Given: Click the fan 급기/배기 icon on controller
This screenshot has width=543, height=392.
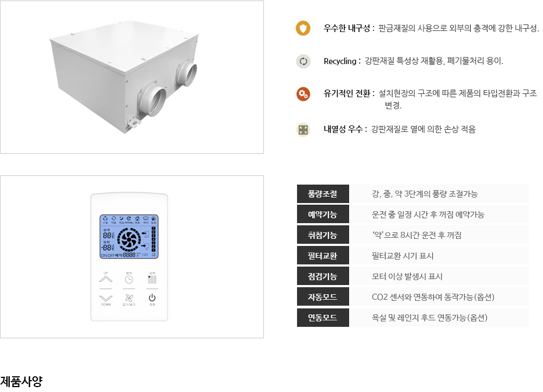Looking at the screenshot, I should pos(129,299).
